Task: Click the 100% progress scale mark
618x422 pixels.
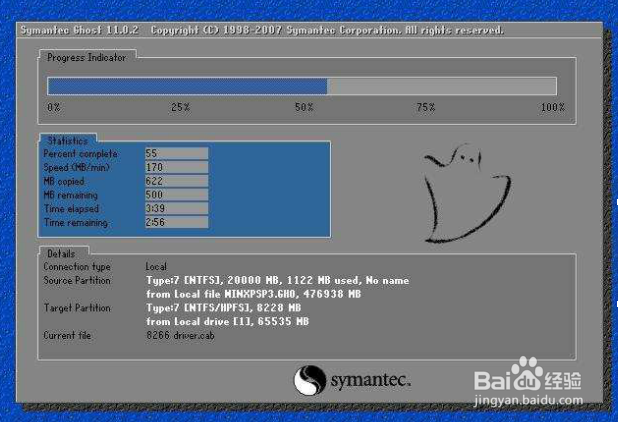Action: point(553,107)
